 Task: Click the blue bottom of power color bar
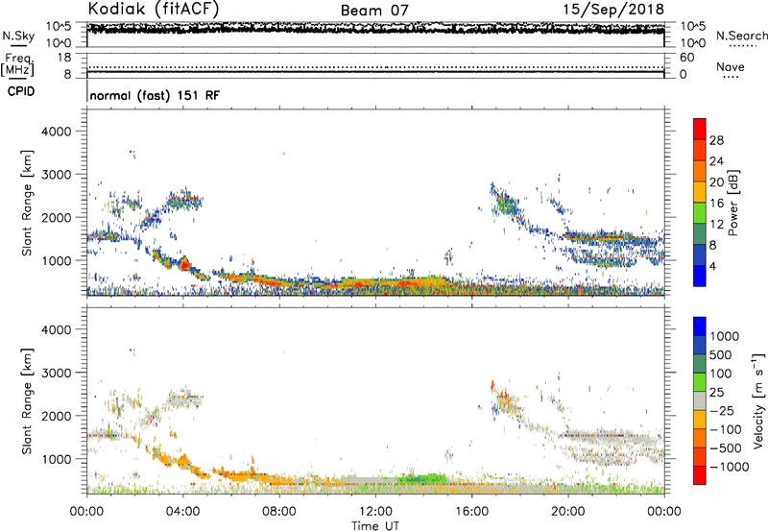point(700,276)
